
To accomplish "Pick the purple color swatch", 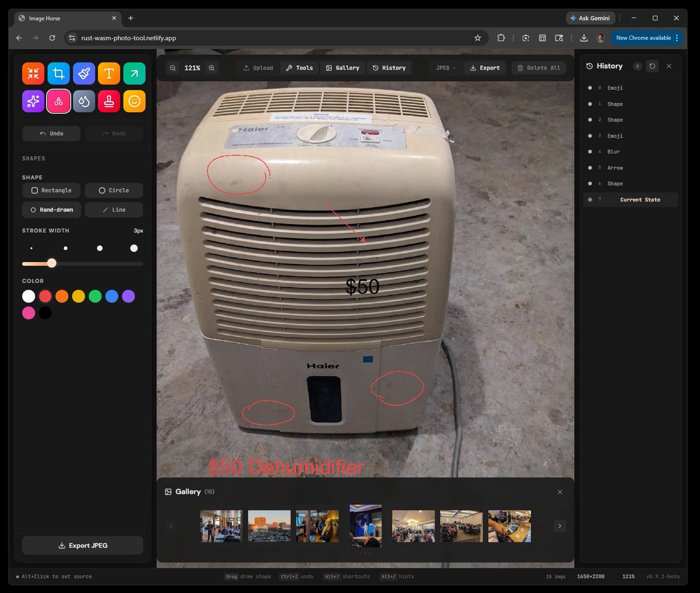I will tap(129, 296).
